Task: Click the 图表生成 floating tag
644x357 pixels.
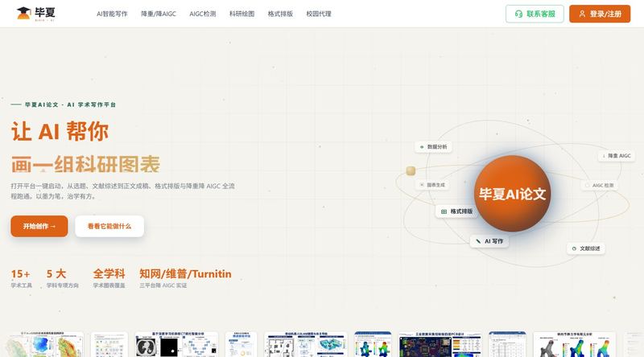Action: (432, 185)
